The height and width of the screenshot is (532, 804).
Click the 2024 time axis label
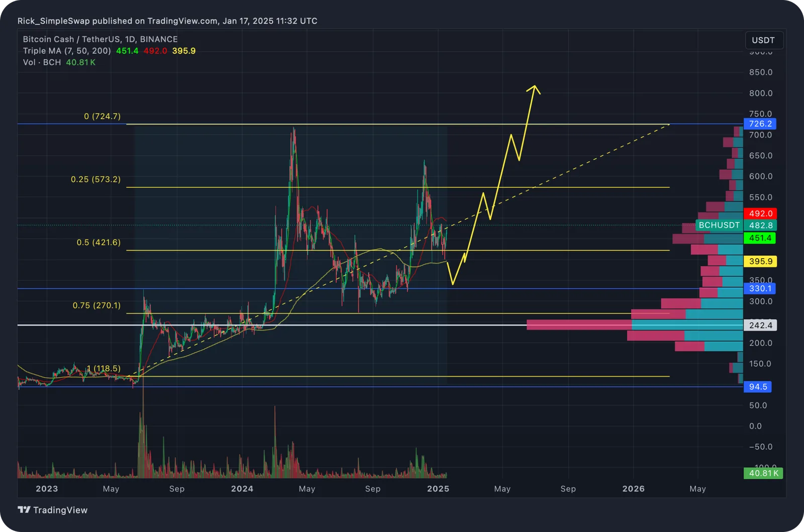tap(242, 489)
